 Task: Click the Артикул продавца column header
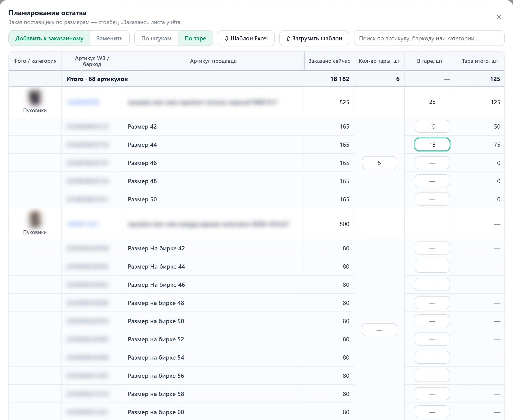[213, 61]
